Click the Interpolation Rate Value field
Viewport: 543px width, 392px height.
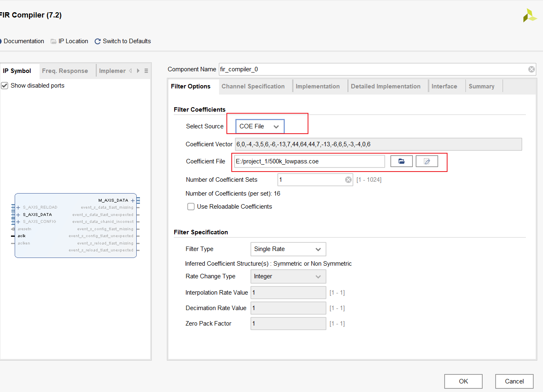point(288,293)
